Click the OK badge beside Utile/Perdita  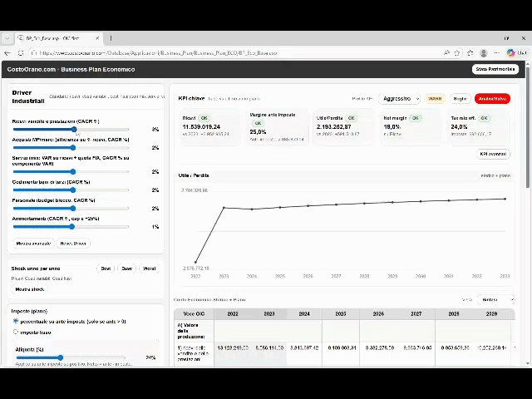(x=352, y=118)
